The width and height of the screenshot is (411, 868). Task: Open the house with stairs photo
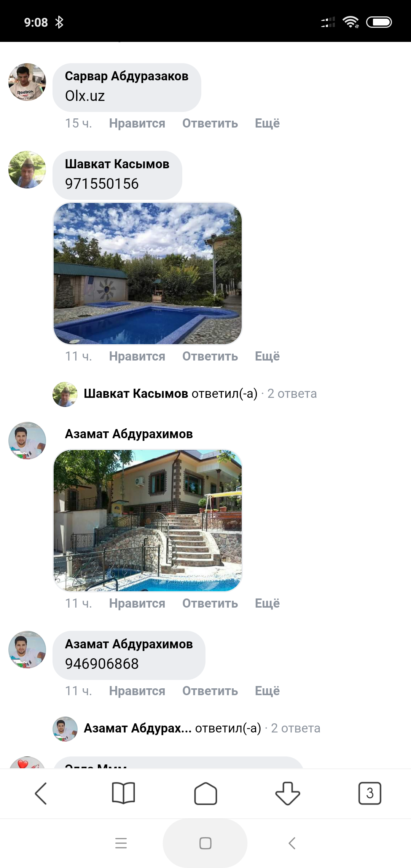pos(148,520)
